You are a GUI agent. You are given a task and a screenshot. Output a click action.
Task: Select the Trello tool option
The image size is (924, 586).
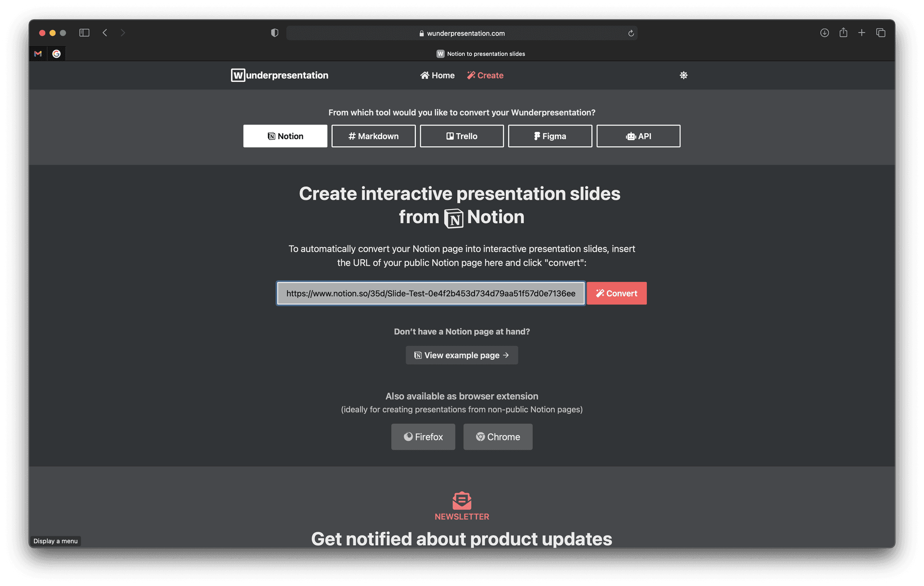pos(462,136)
